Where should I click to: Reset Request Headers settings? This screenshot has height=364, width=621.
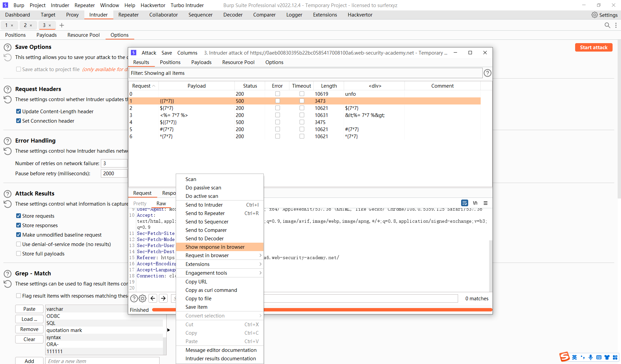coord(7,100)
